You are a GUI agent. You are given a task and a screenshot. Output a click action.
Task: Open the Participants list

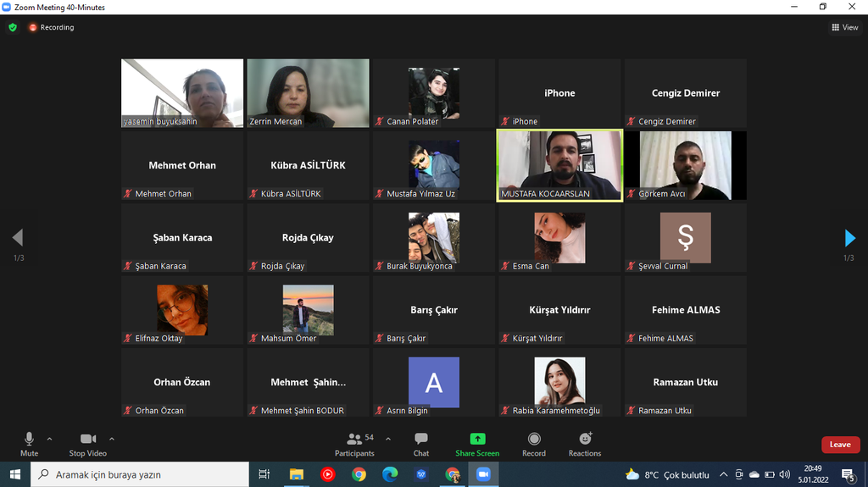[x=354, y=443]
